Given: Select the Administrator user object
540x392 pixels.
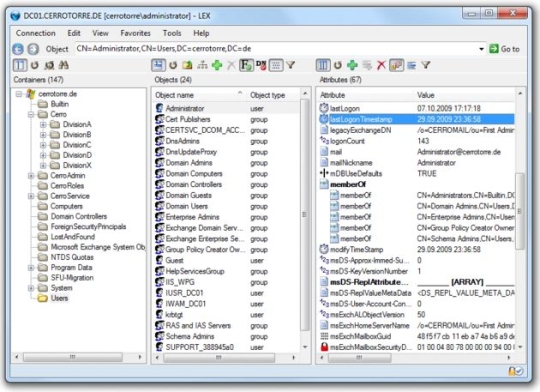Looking at the screenshot, I should click(227, 108).
